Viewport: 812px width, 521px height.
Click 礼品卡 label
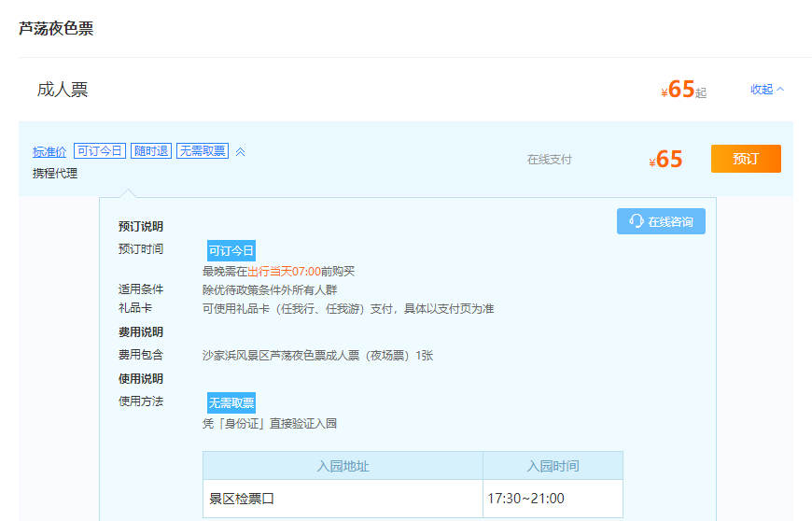point(134,308)
